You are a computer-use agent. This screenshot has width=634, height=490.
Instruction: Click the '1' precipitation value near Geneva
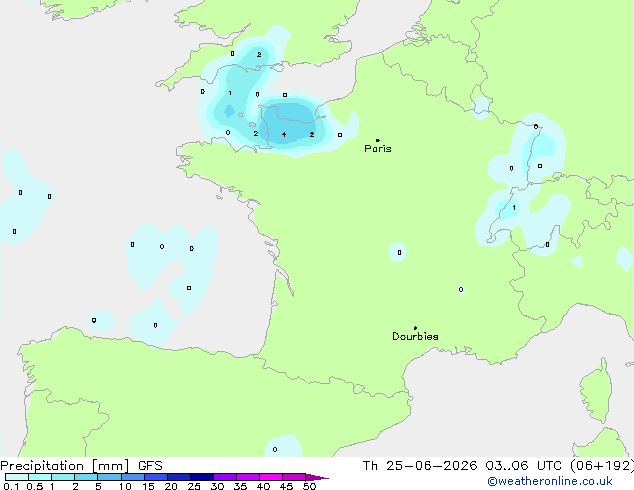(x=514, y=208)
